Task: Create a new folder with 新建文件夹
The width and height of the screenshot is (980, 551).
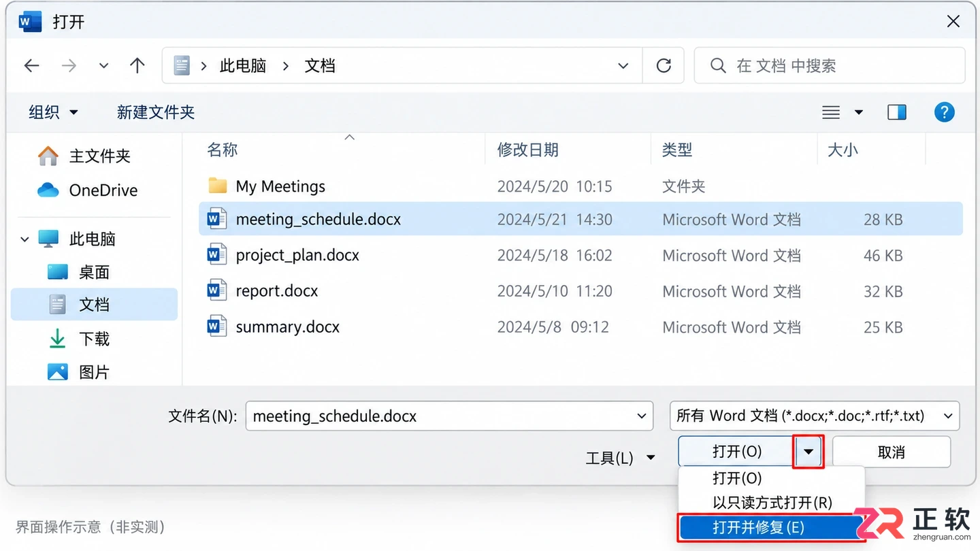Action: 156,112
